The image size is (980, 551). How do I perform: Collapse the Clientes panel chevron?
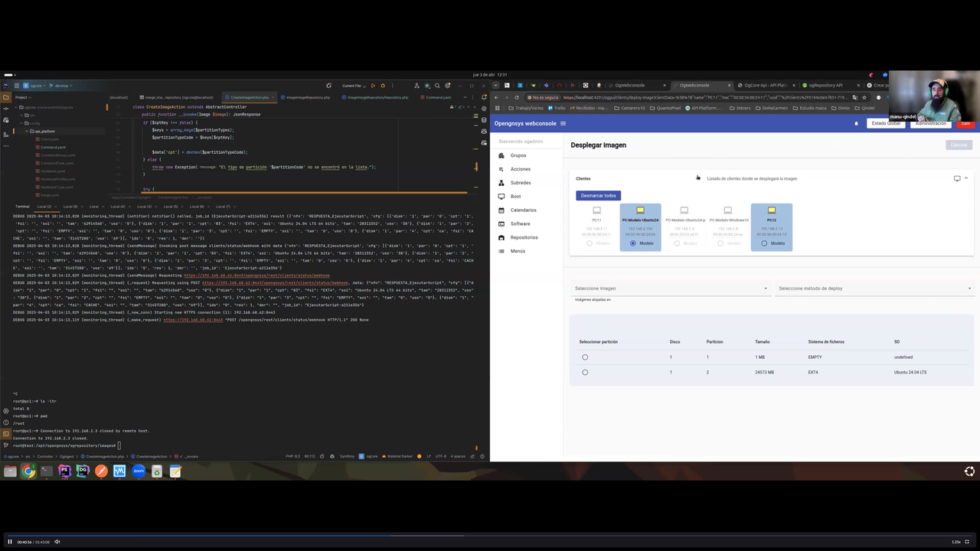point(966,178)
